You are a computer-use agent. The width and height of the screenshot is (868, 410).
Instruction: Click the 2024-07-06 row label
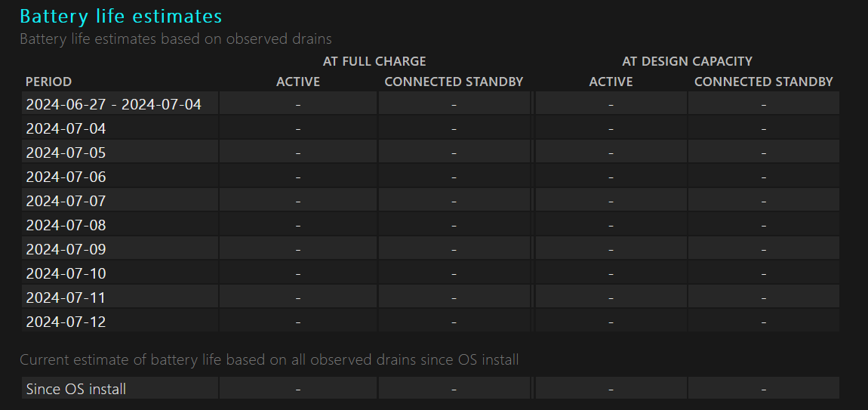click(x=66, y=177)
